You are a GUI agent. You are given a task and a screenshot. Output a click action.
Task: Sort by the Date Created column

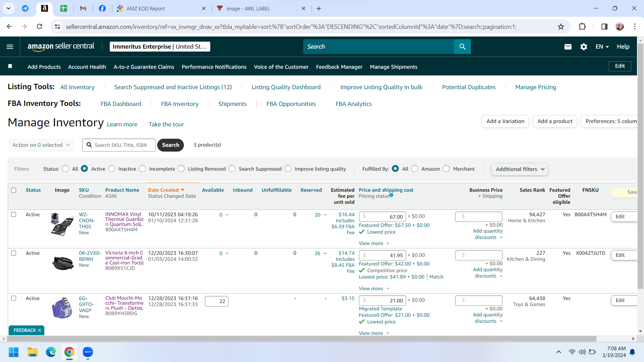coord(166,190)
